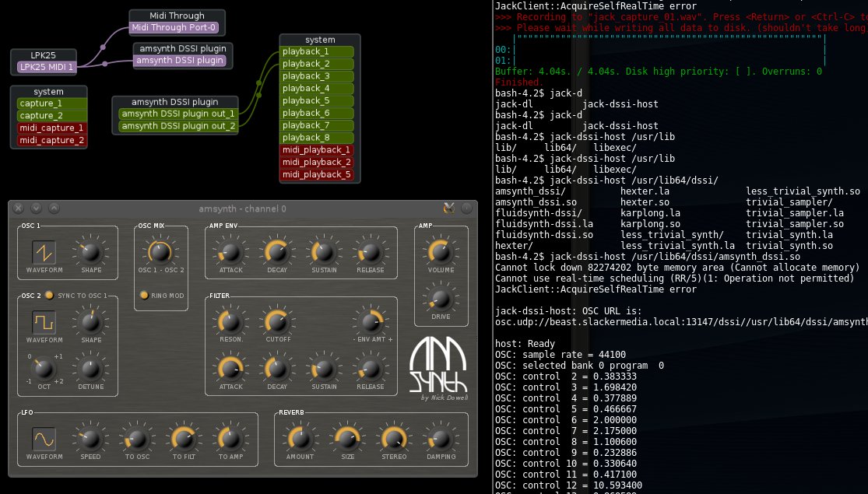
Task: Click the OSC 1 sawtooth waveform button
Action: 44,252
